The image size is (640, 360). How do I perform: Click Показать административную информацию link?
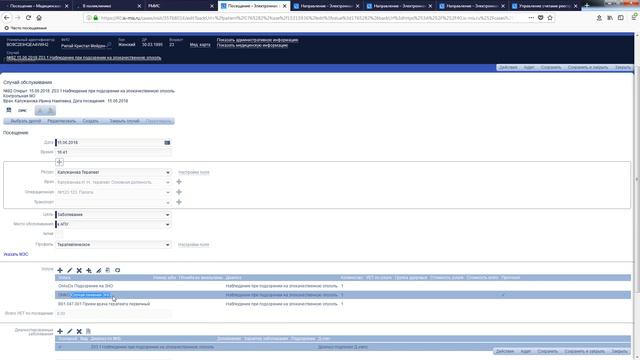pyautogui.click(x=258, y=40)
